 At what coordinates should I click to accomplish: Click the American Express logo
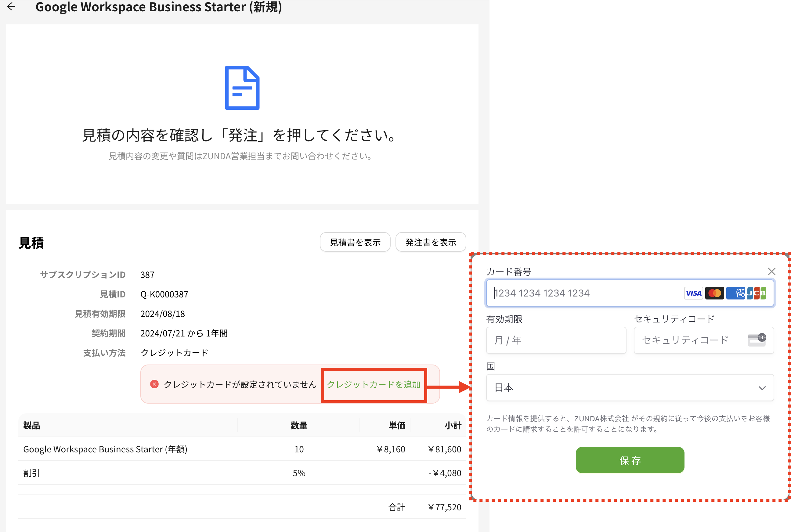pos(735,293)
